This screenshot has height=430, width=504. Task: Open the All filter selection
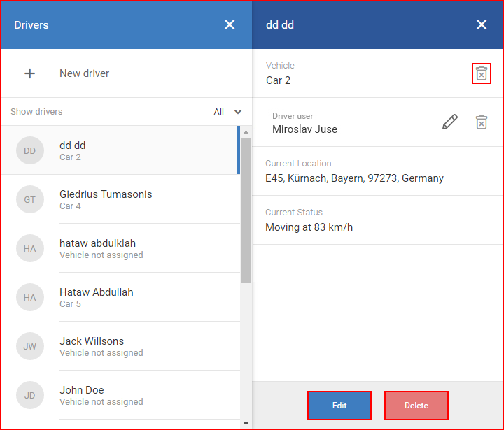pos(219,111)
